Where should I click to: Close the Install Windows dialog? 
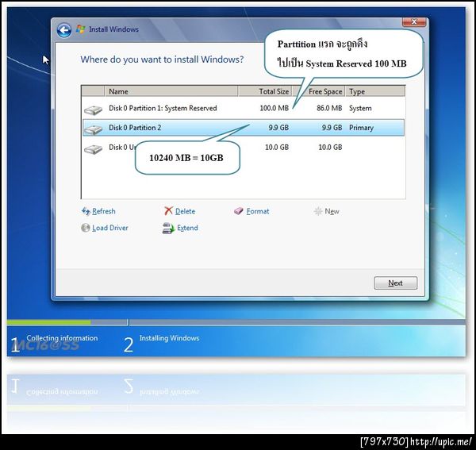tap(414, 22)
